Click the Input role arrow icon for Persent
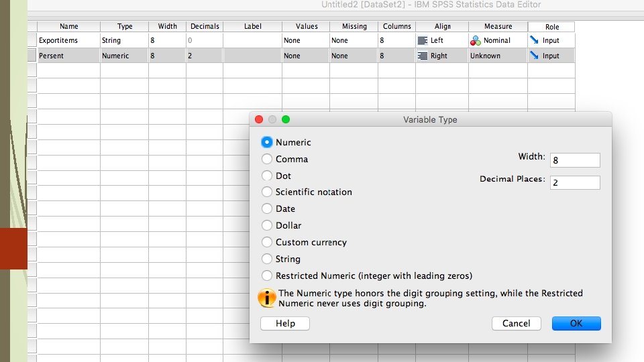 tap(534, 55)
